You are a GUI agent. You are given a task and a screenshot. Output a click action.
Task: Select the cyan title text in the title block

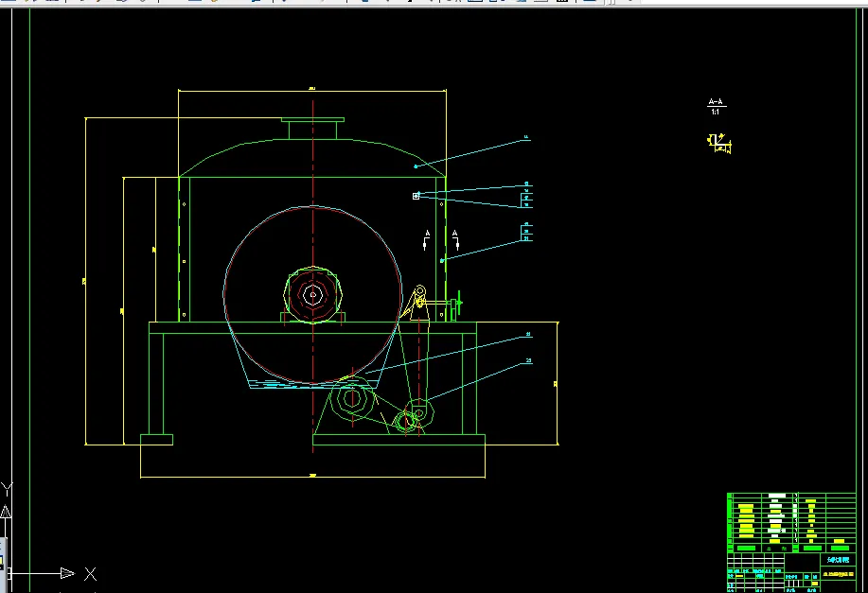(838, 560)
